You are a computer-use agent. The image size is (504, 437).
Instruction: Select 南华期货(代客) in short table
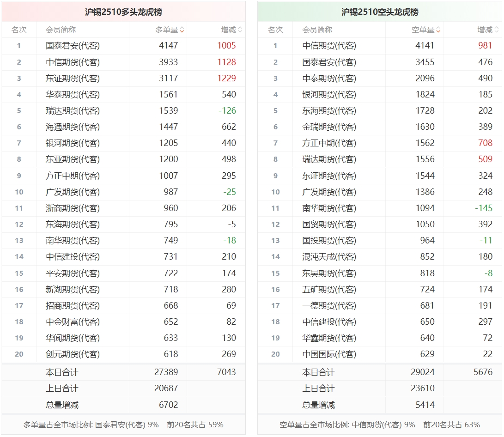click(329, 208)
